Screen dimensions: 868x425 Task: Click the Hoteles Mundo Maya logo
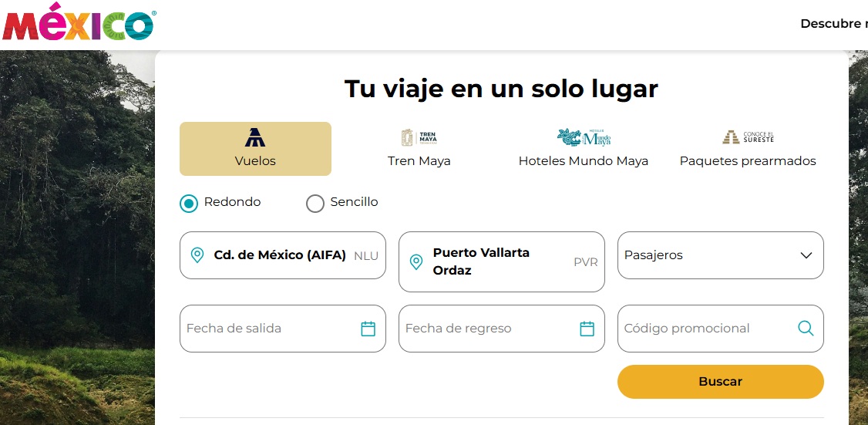coord(584,137)
